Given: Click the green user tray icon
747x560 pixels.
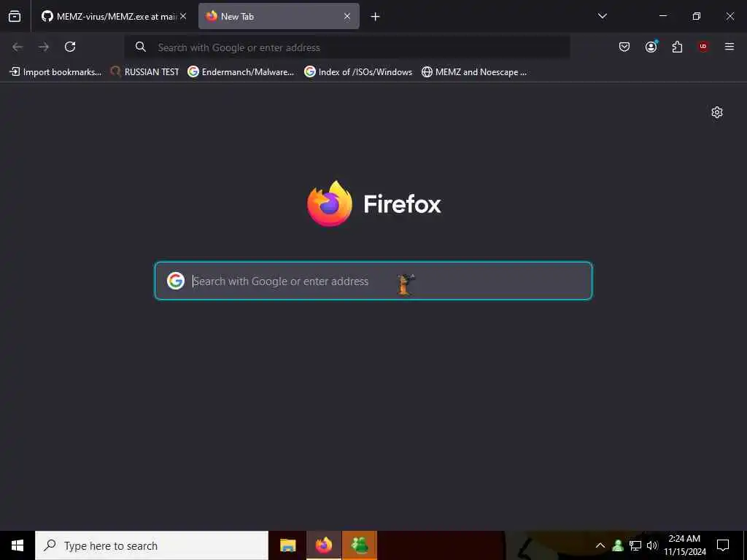Looking at the screenshot, I should tap(618, 545).
